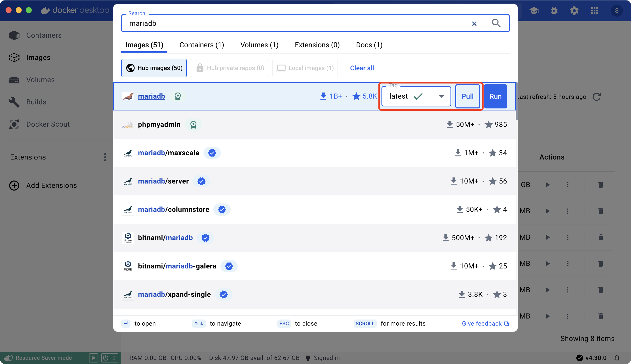Click the phpmyadmin verified publisher icon
The height and width of the screenshot is (364, 631).
coord(194,124)
